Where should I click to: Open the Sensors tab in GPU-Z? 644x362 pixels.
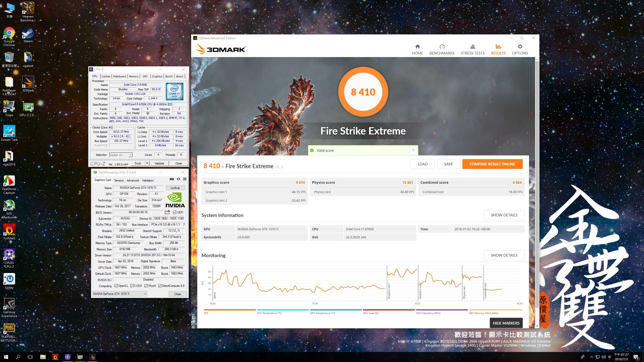(119, 180)
